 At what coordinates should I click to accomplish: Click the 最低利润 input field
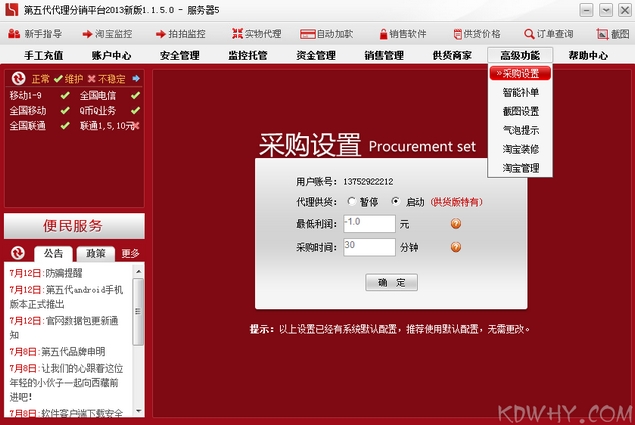click(369, 223)
